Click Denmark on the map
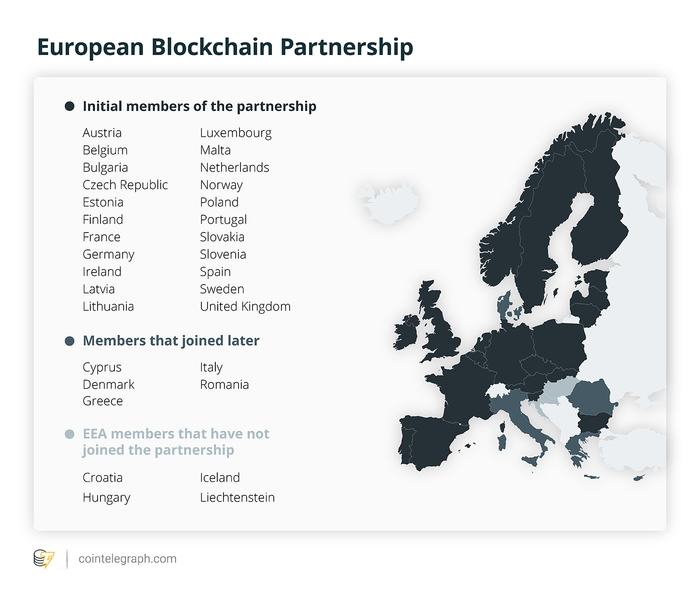This screenshot has height=603, width=700. pos(507,306)
